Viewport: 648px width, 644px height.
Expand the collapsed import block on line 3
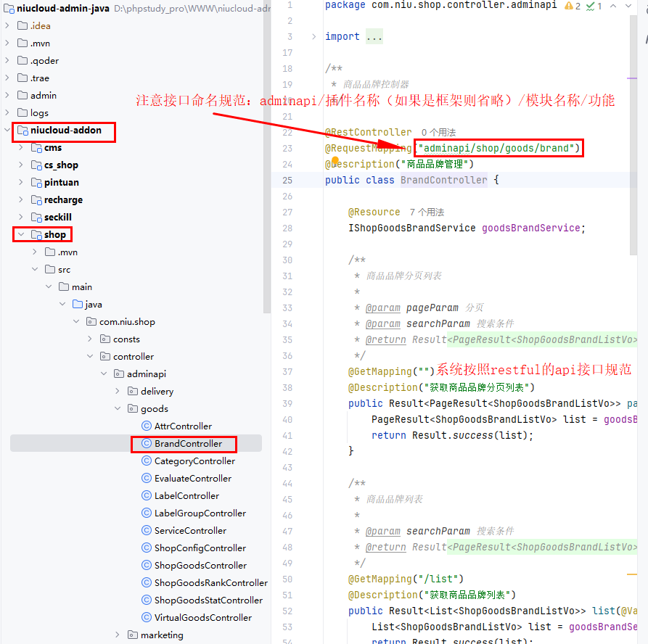tap(313, 37)
